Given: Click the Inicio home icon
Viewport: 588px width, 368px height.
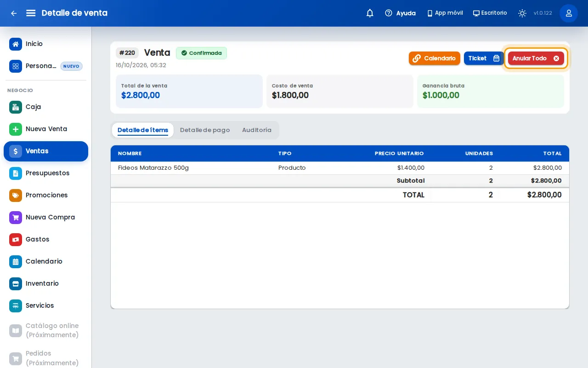Looking at the screenshot, I should (16, 44).
